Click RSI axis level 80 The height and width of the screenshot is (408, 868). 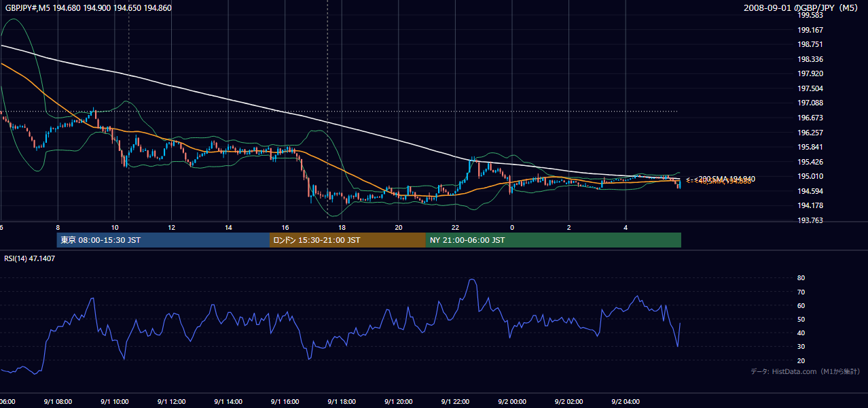point(801,278)
